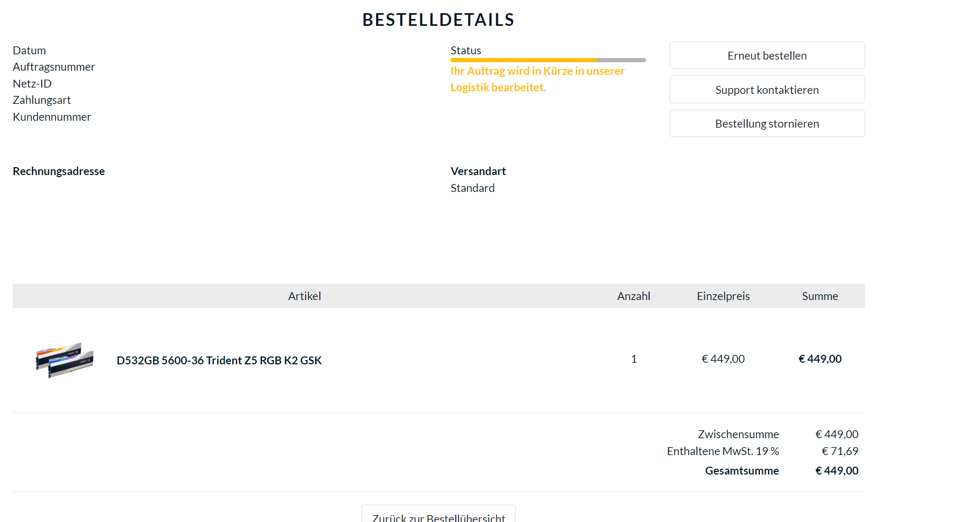Select the orange order status message
The height and width of the screenshot is (522, 980).
click(537, 79)
